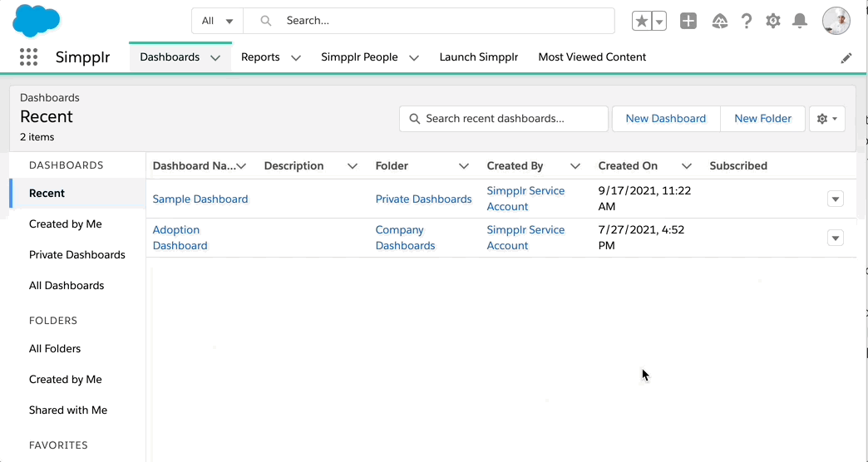Open row actions for Adoption Dashboard
Screen dimensions: 868x462
point(836,238)
